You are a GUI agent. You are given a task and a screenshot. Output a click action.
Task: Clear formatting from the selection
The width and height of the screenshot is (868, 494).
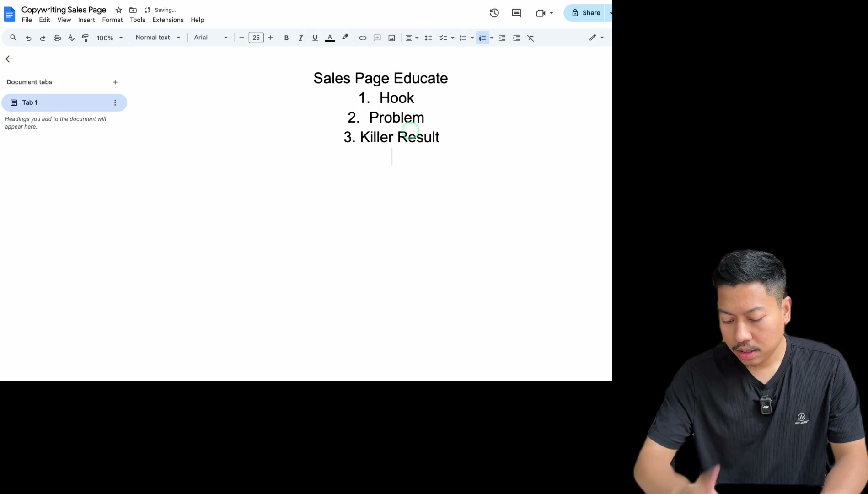point(530,38)
